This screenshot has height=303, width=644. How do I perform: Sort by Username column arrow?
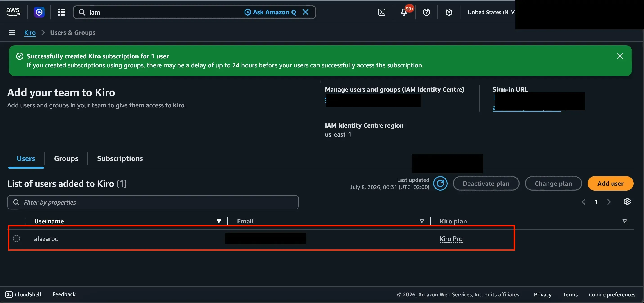click(x=219, y=221)
